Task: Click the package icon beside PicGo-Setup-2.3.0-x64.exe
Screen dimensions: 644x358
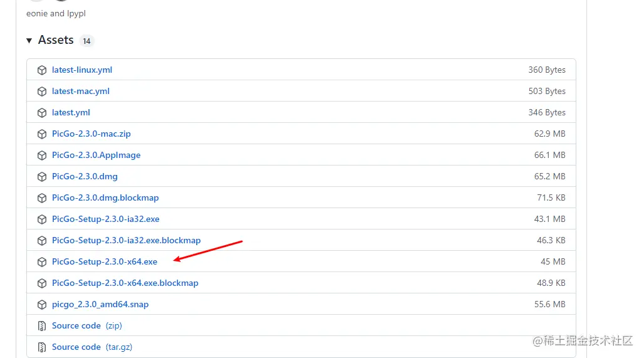Action: [x=42, y=262]
